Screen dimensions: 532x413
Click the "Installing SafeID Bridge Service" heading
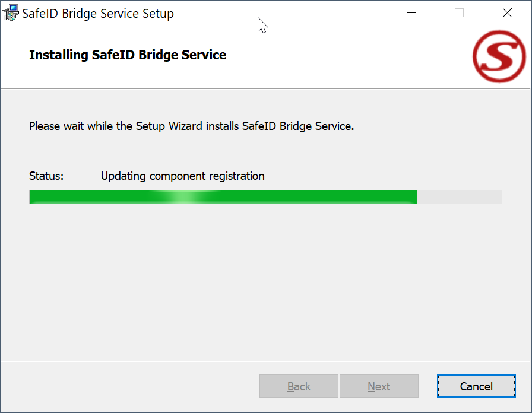[x=128, y=55]
